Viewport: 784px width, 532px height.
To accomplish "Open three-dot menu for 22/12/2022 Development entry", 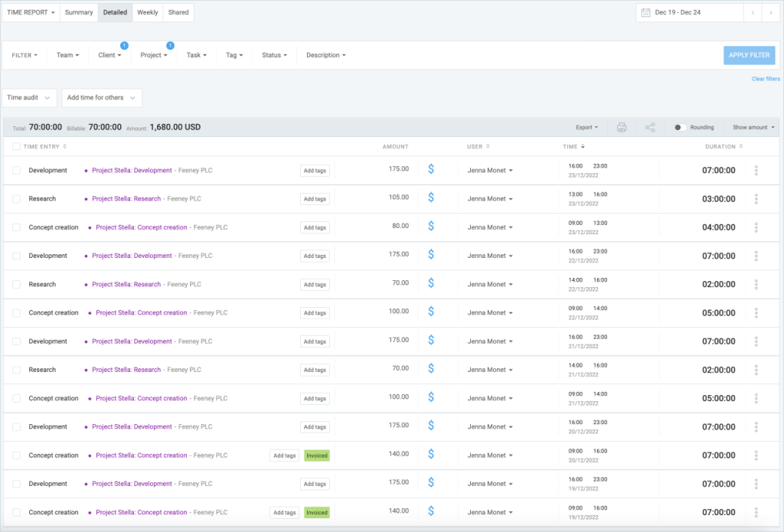I will click(756, 256).
